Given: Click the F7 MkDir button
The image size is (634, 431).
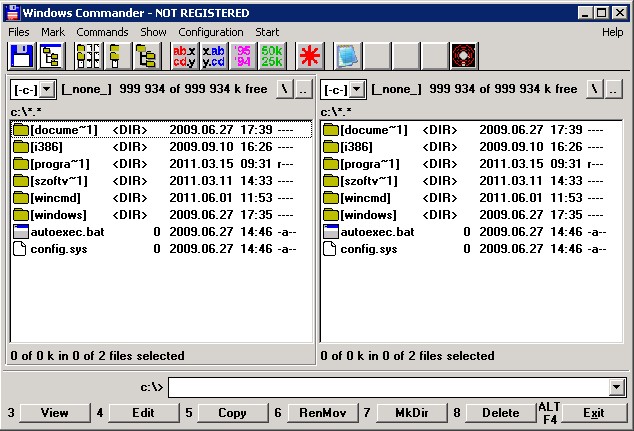Looking at the screenshot, I should (412, 413).
